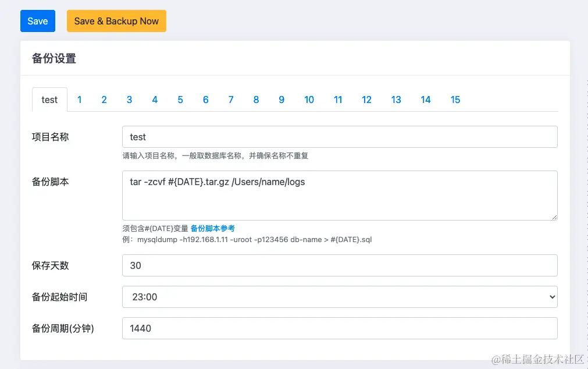
Task: Open tab 10
Action: click(x=309, y=100)
